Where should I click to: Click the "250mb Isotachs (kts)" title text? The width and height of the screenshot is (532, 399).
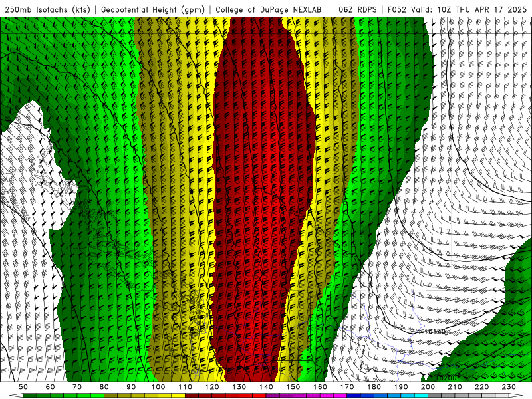click(x=47, y=9)
